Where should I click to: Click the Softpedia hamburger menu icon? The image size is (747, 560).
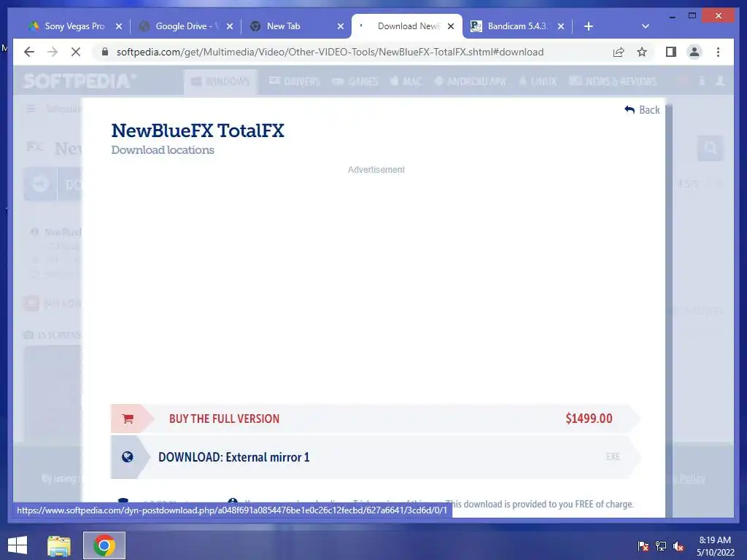click(x=31, y=109)
